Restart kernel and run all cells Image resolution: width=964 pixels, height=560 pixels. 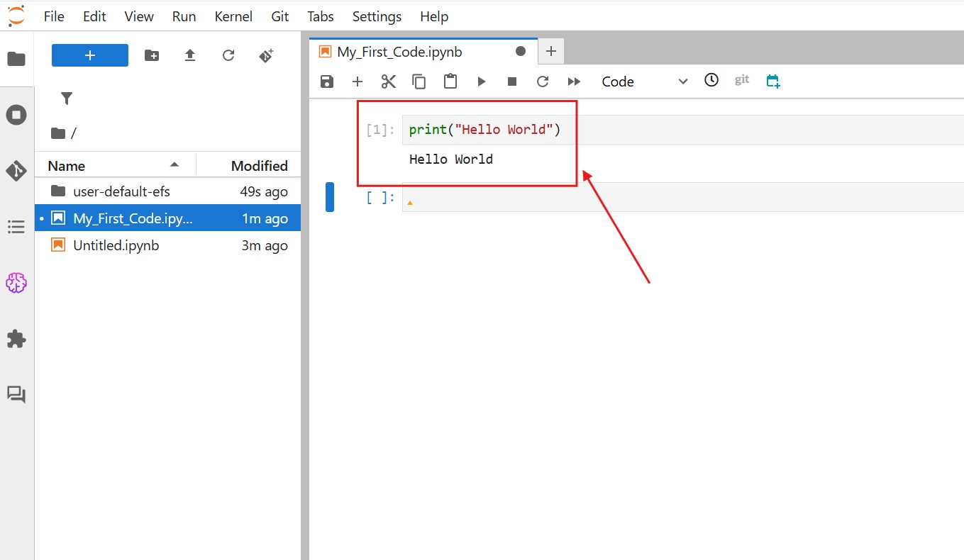(574, 82)
